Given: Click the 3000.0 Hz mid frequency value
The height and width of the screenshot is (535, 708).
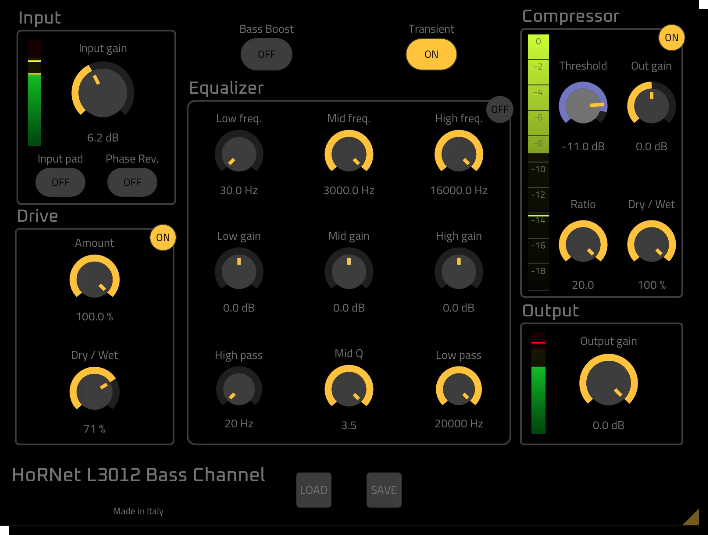Looking at the screenshot, I should 349,190.
